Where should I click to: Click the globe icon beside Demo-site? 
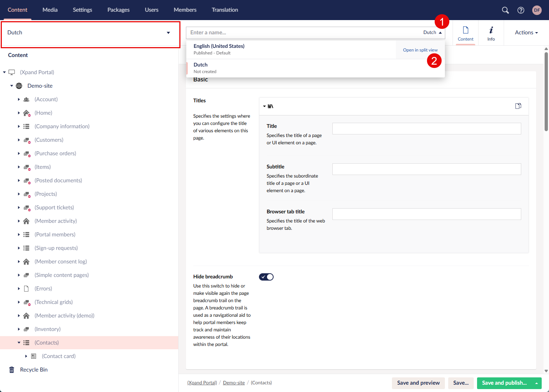tap(19, 86)
